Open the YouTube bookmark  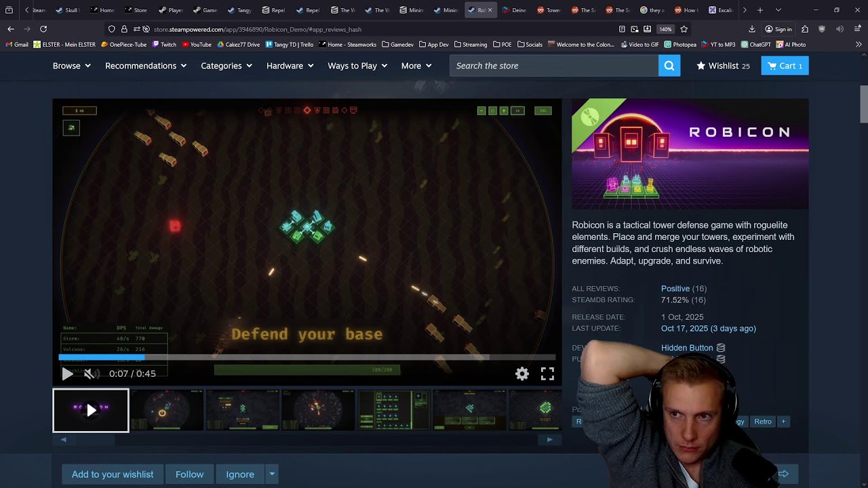pos(197,45)
